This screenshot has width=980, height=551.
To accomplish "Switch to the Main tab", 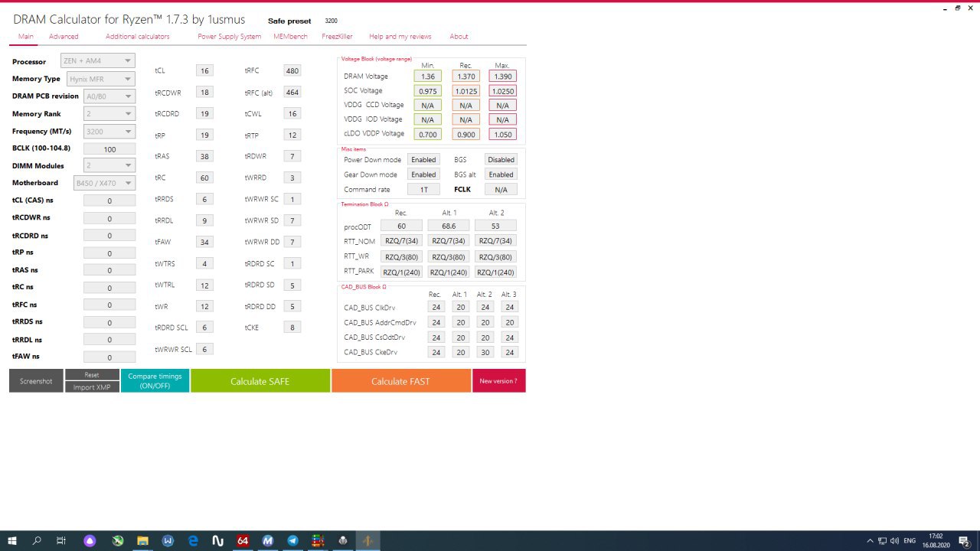I will click(x=26, y=36).
